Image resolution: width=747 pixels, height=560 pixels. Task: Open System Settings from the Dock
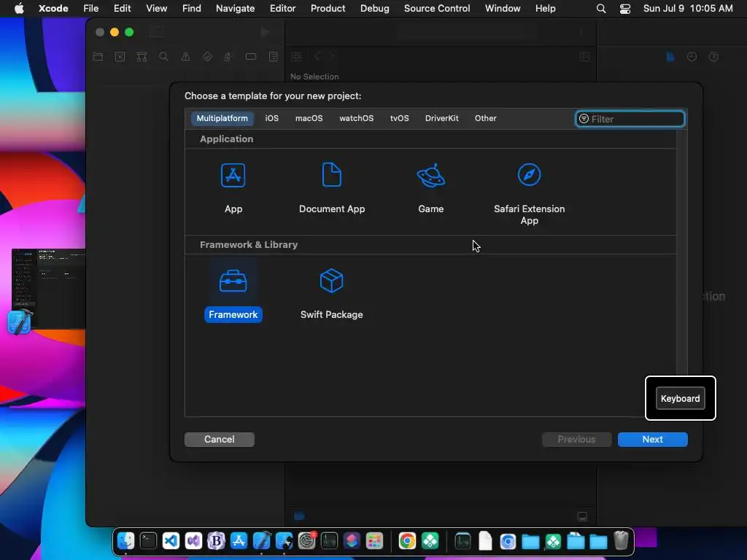coord(307,541)
